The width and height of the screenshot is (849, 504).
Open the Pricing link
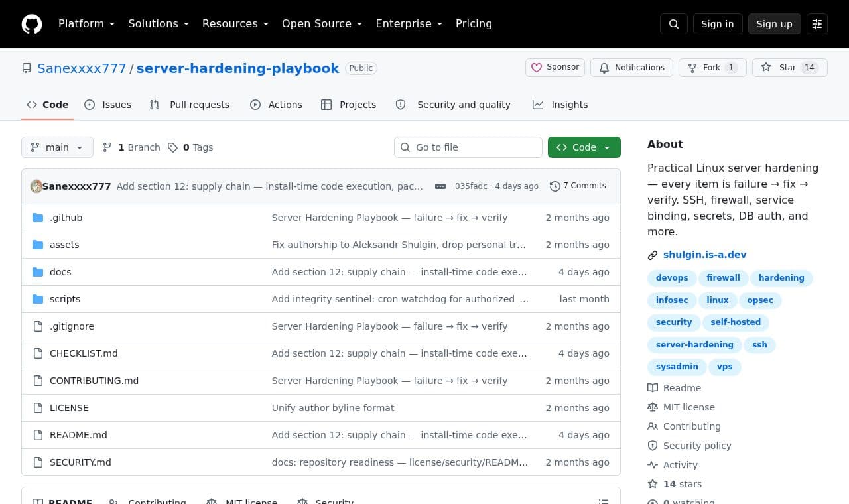point(474,24)
